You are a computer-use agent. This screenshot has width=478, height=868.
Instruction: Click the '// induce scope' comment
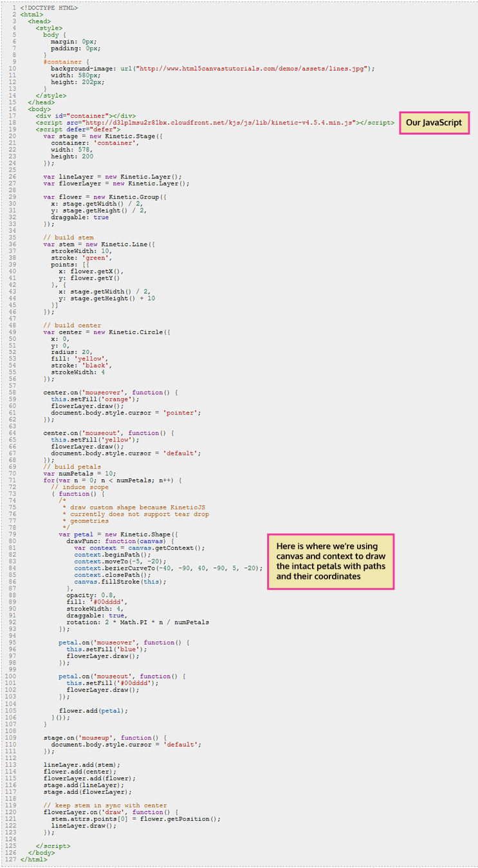tap(80, 487)
